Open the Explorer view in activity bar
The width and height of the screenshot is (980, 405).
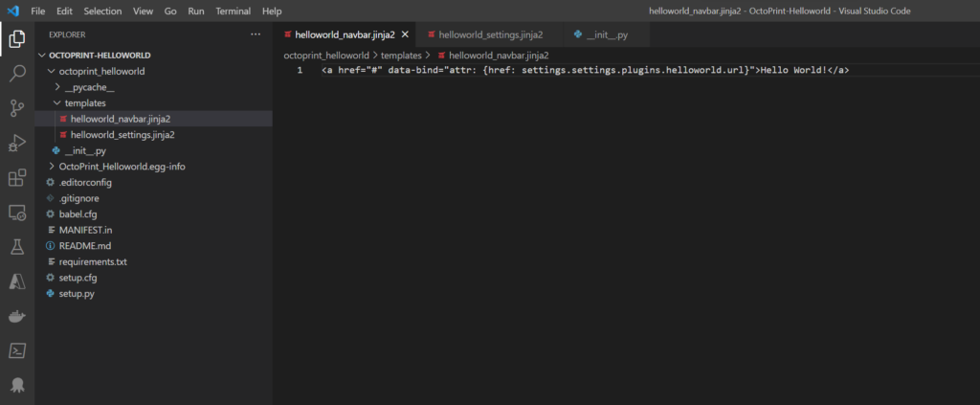pyautogui.click(x=17, y=39)
